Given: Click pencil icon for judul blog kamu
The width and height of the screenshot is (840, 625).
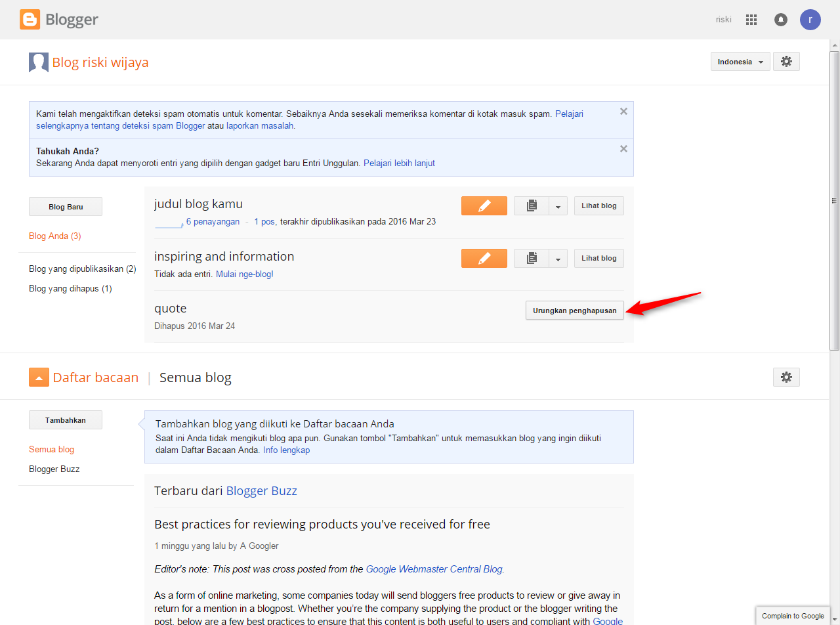Looking at the screenshot, I should click(484, 205).
